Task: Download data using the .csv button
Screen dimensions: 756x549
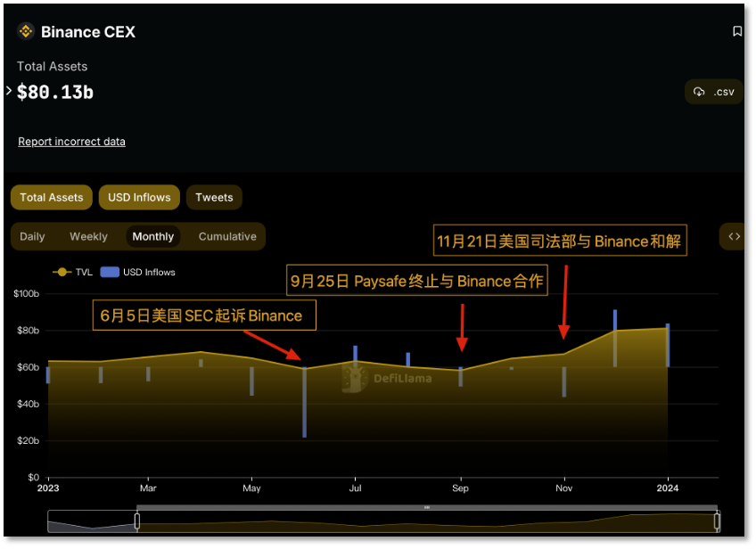Action: click(x=713, y=91)
